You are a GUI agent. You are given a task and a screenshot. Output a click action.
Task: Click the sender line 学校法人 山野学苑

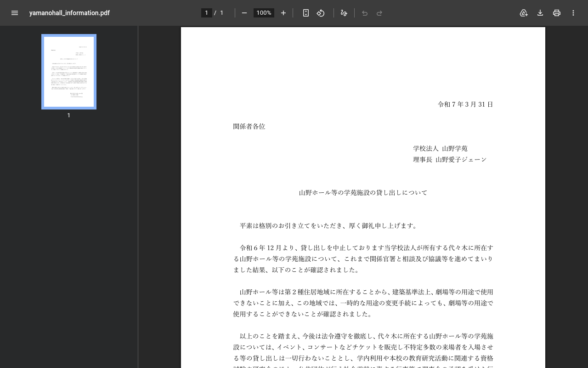pyautogui.click(x=440, y=149)
